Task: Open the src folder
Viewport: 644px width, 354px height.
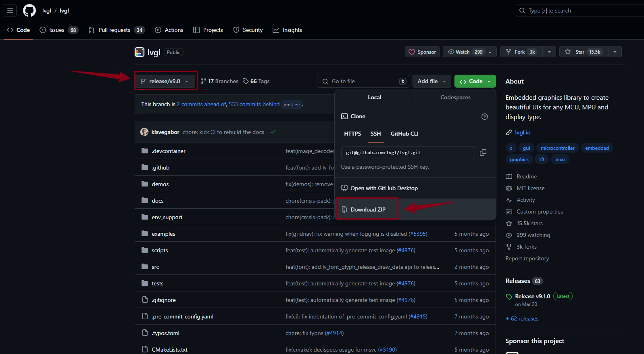Action: tap(155, 267)
